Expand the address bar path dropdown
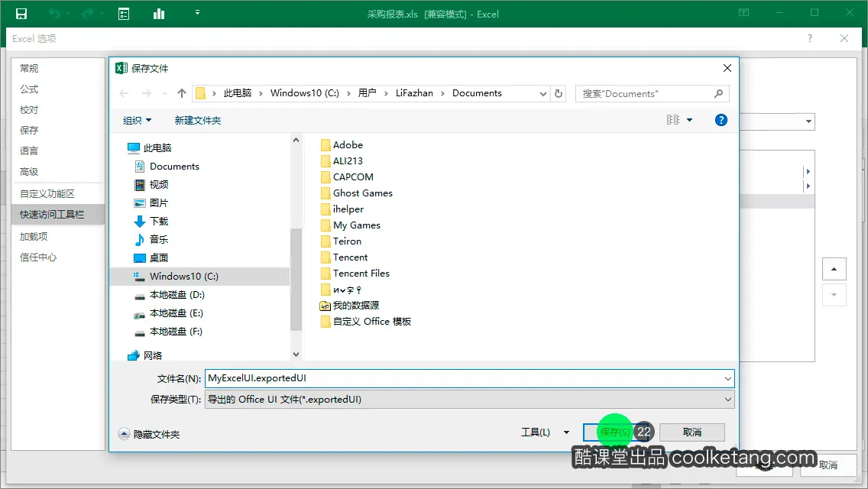This screenshot has width=868, height=489. (x=543, y=93)
